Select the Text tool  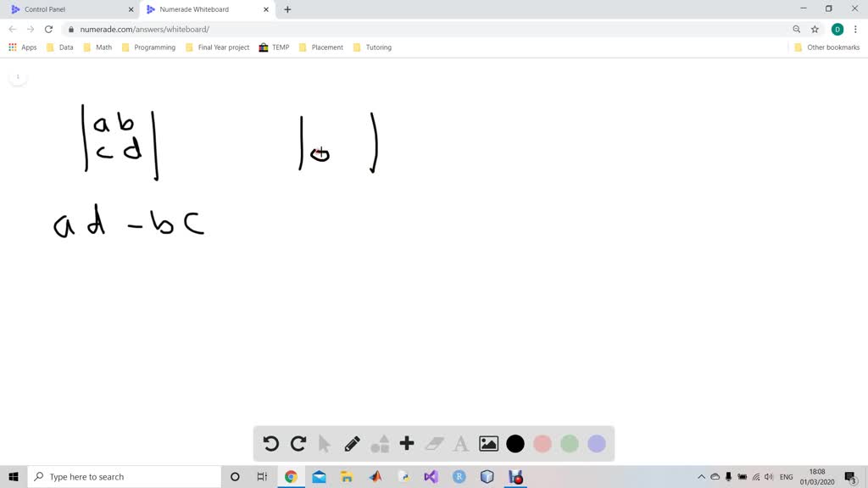point(460,443)
